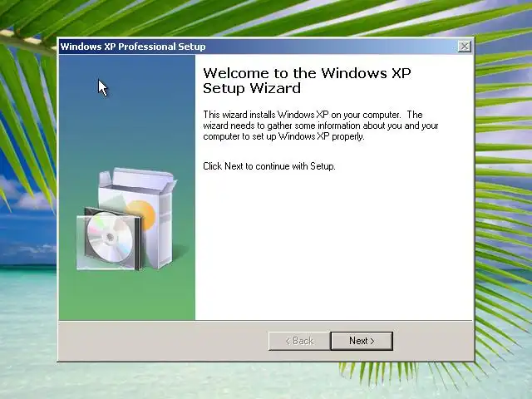Click the text 'Click Next to continue with Setup.'
The height and width of the screenshot is (399, 532).
click(269, 166)
